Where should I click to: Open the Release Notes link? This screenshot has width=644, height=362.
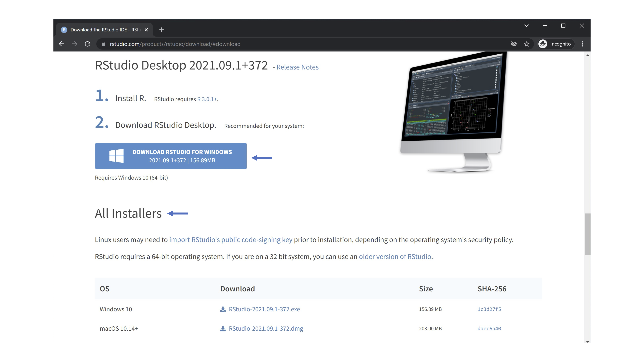(297, 67)
